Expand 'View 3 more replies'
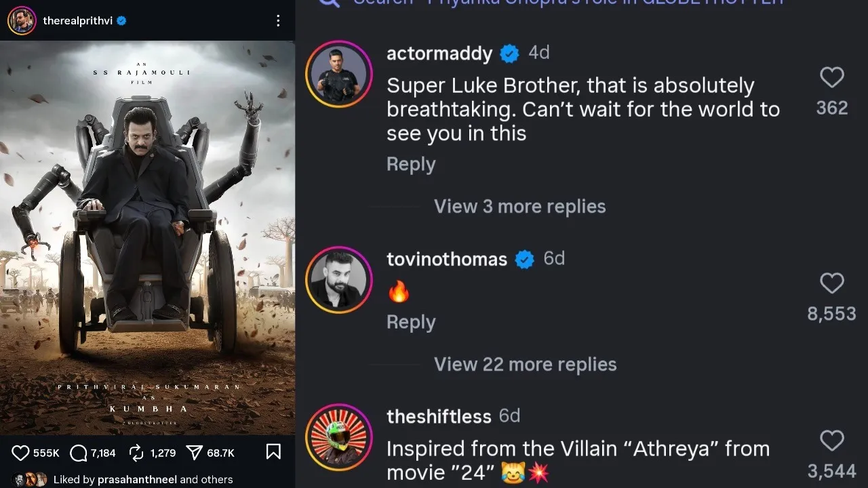 coord(519,207)
